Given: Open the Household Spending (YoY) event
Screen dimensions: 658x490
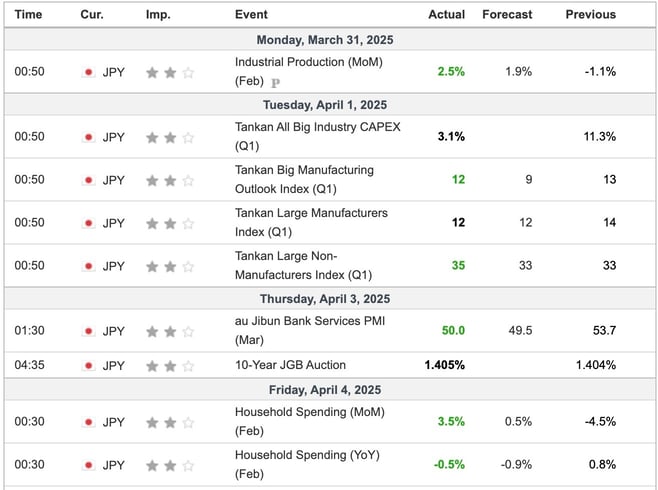Looking at the screenshot, I should point(307,464).
